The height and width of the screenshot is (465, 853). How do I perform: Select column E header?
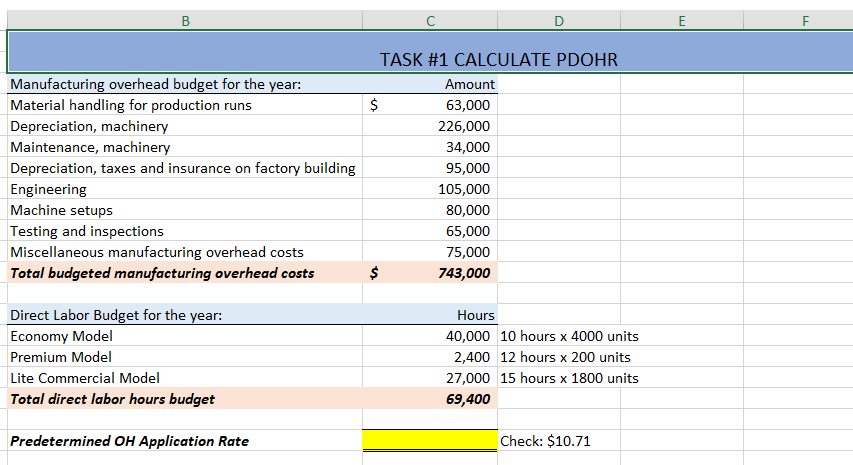tap(682, 21)
